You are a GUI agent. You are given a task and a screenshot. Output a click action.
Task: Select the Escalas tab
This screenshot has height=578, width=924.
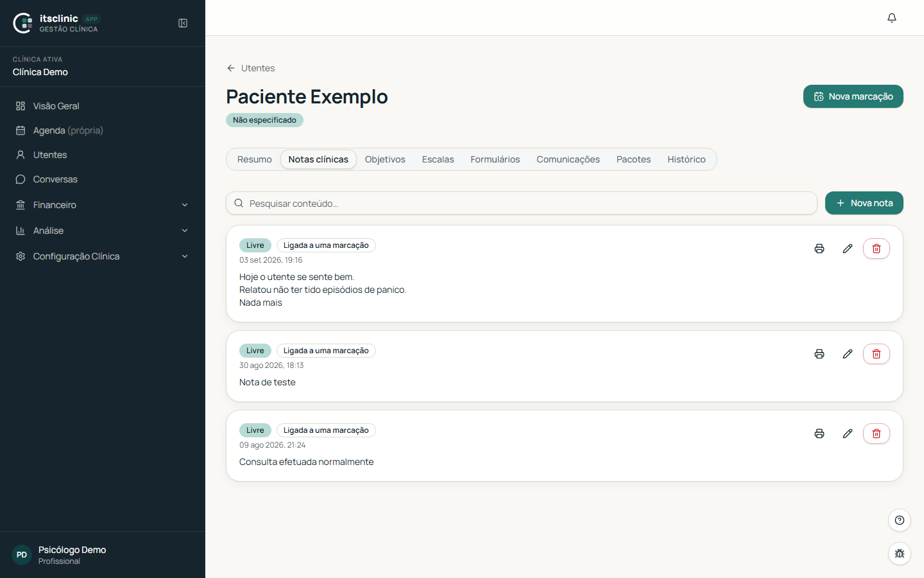point(438,159)
